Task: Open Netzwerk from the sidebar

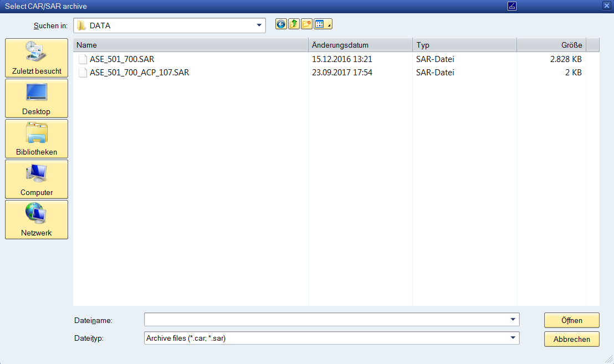Action: pos(36,219)
